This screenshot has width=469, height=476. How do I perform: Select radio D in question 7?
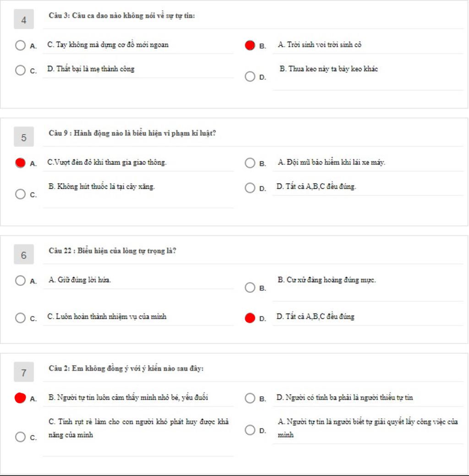250,430
